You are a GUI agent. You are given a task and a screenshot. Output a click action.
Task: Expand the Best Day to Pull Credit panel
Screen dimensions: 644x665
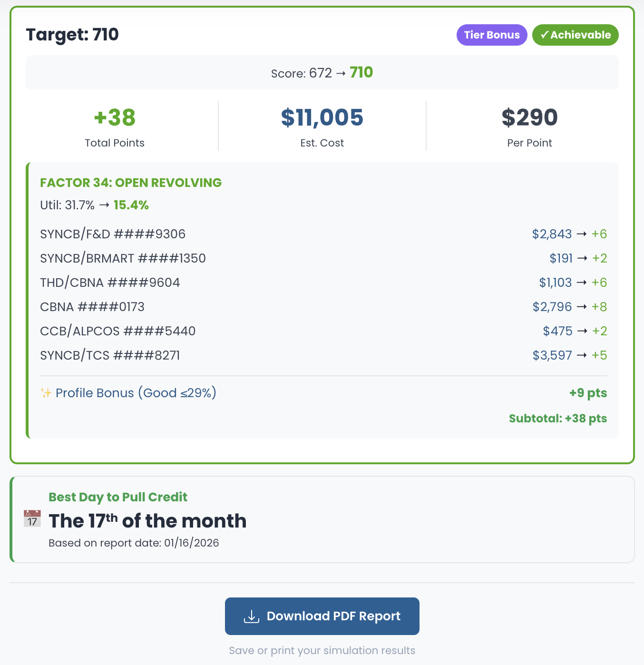point(117,497)
